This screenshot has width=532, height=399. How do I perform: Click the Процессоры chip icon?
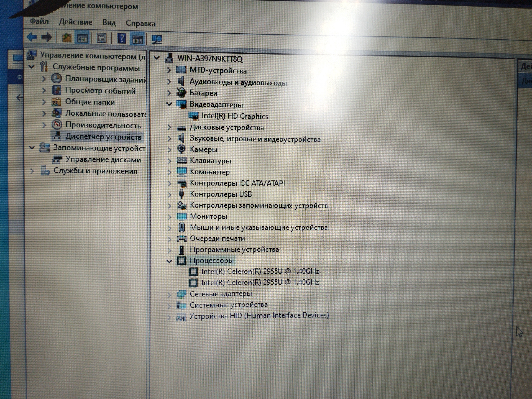point(182,260)
